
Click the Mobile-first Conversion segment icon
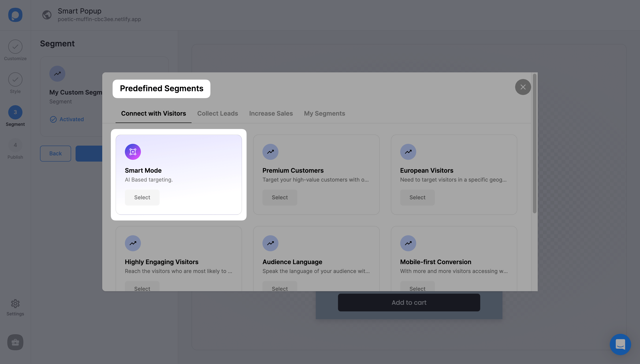pos(408,243)
